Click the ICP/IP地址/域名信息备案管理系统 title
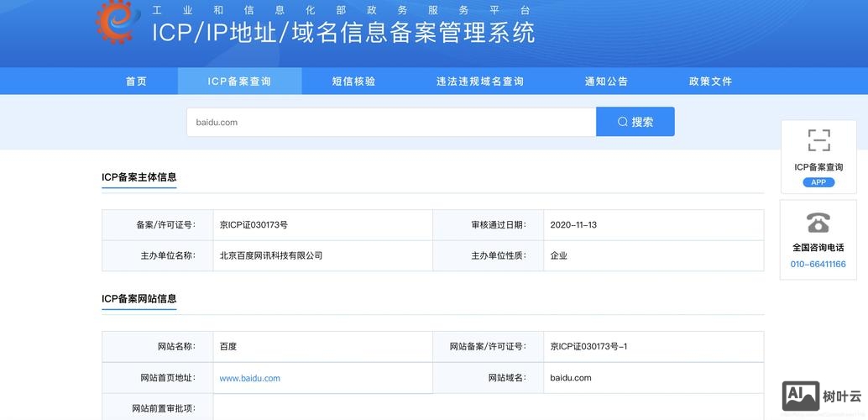Screen dimensions: 868x420 point(343,32)
